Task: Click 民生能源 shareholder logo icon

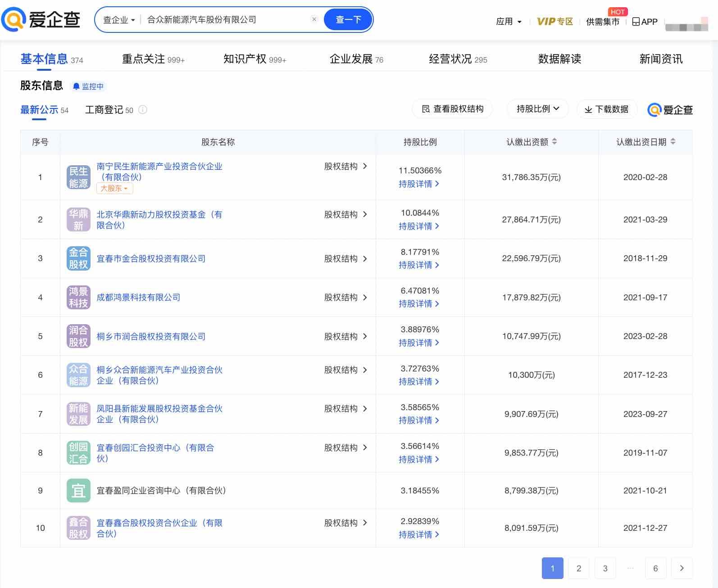Action: point(78,177)
